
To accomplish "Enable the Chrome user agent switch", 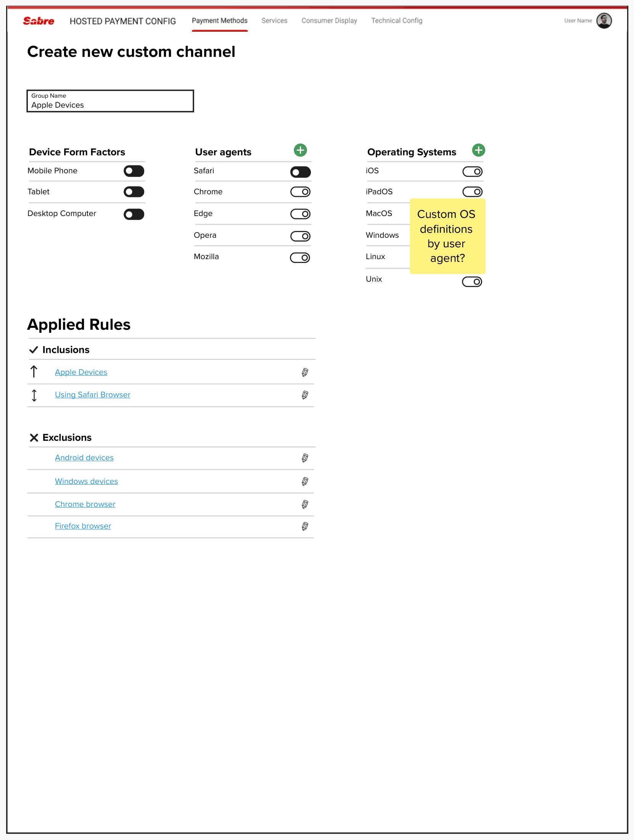I will point(301,192).
